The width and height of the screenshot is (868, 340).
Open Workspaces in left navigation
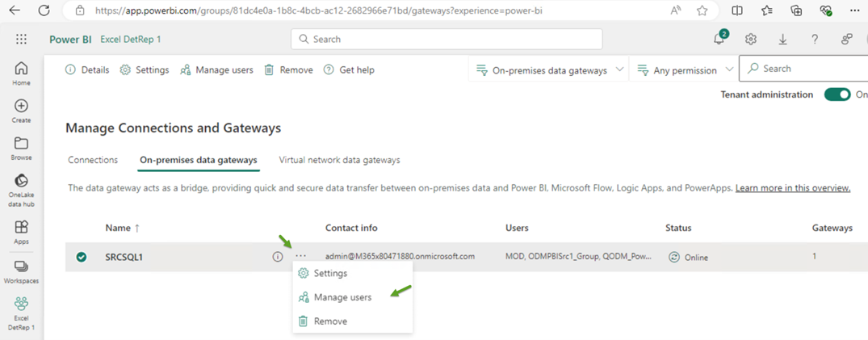(x=21, y=271)
